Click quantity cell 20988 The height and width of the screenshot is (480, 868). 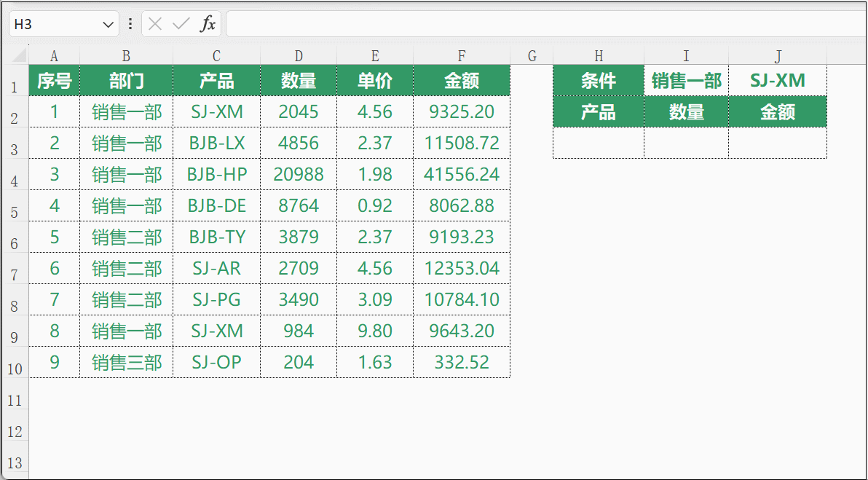[299, 174]
